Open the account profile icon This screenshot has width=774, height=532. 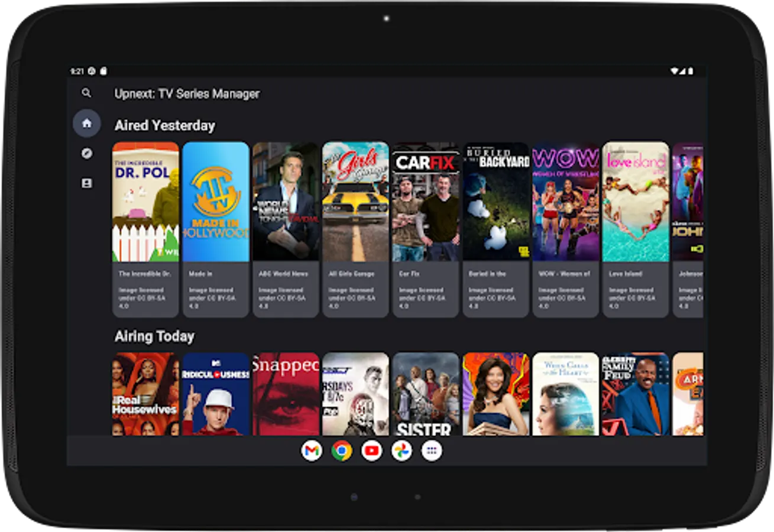(x=87, y=184)
